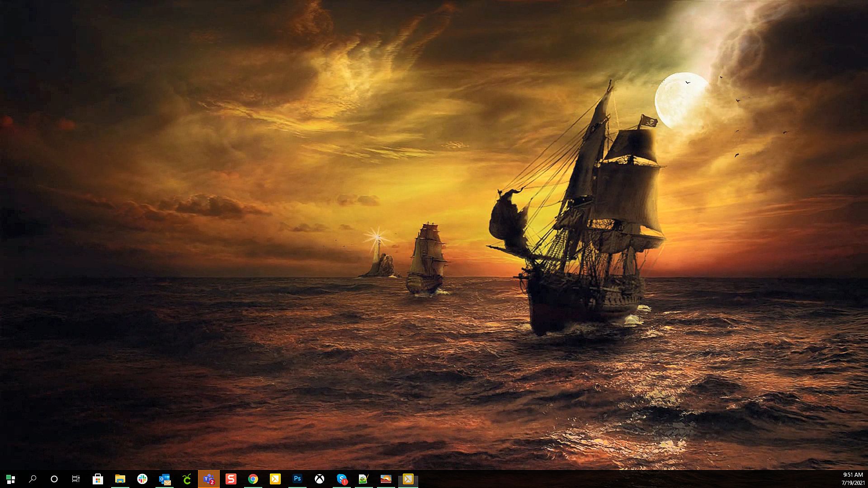Image resolution: width=868 pixels, height=488 pixels.
Task: Switch to Slack from the taskbar
Action: 142,479
